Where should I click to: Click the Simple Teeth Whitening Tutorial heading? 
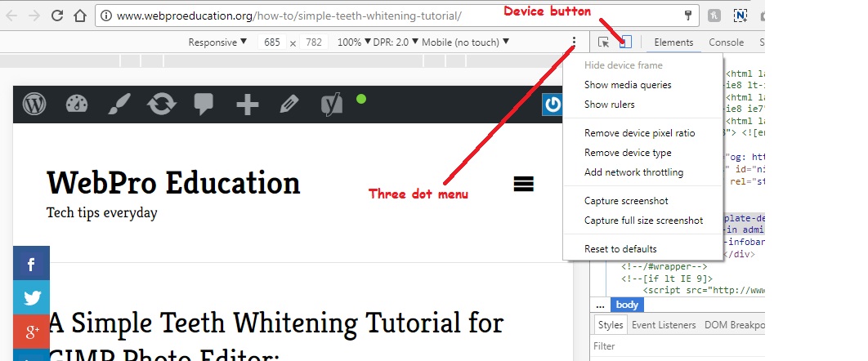276,337
